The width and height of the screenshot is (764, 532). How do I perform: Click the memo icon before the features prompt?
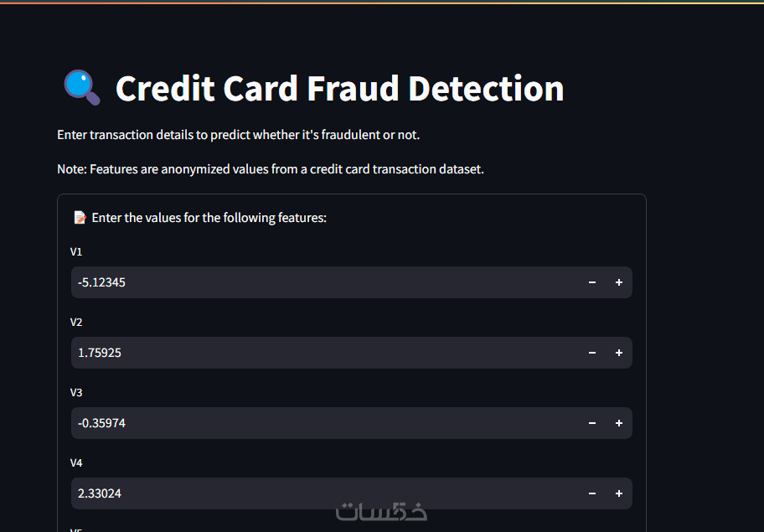pyautogui.click(x=80, y=218)
